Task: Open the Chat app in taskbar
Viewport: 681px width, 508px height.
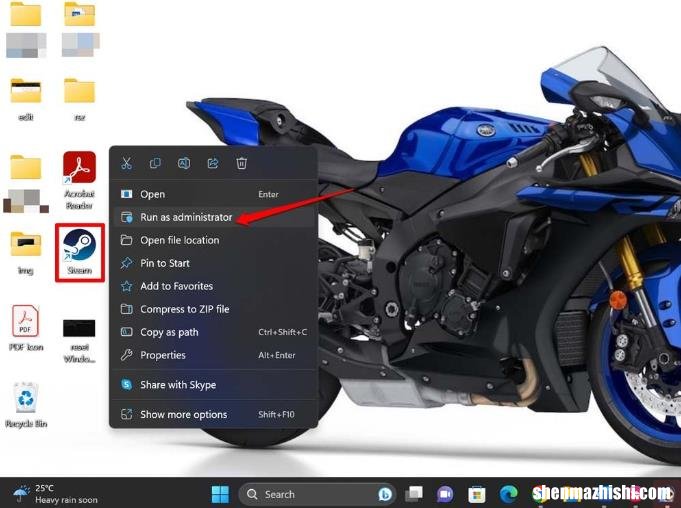Action: coord(445,494)
